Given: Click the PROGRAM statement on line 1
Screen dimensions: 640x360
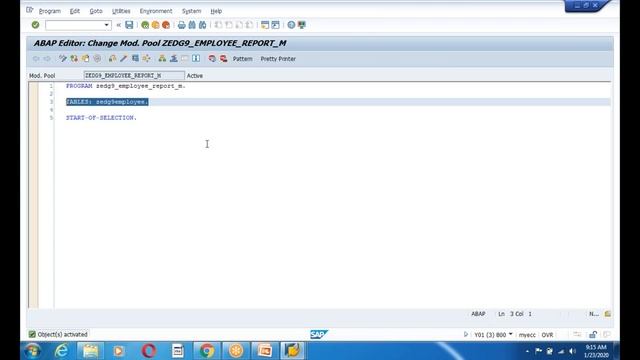Looking at the screenshot, I should click(x=126, y=86).
